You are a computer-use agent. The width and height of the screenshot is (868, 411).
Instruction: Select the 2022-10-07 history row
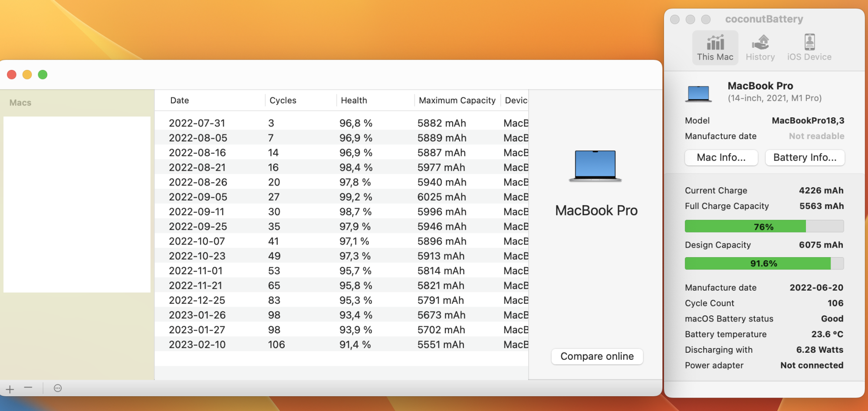tap(342, 241)
